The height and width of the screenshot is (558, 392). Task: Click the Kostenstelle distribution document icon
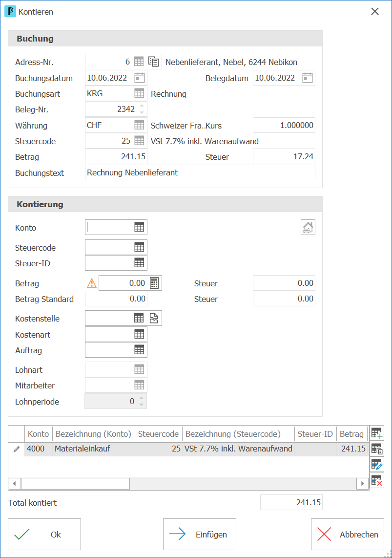tap(154, 318)
